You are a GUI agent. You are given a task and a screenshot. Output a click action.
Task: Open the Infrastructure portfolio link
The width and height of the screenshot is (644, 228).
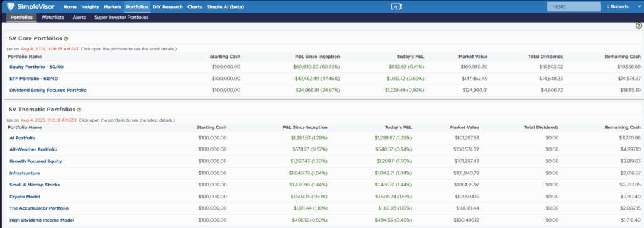25,173
